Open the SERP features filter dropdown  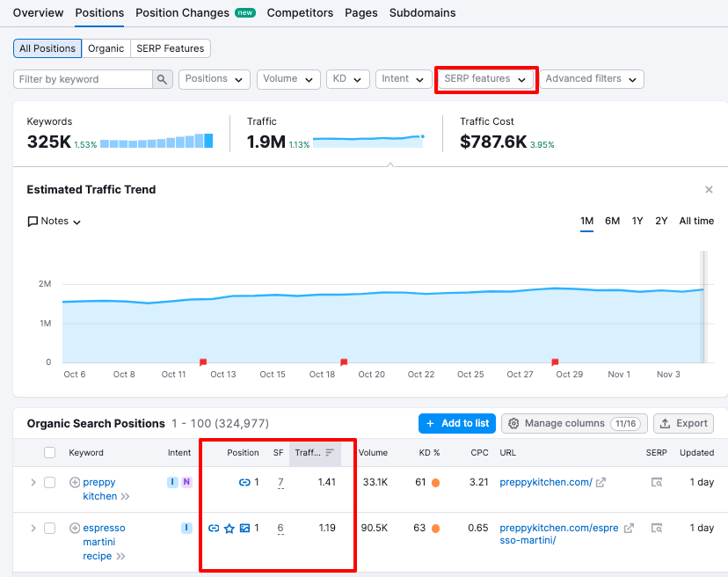[x=485, y=79]
